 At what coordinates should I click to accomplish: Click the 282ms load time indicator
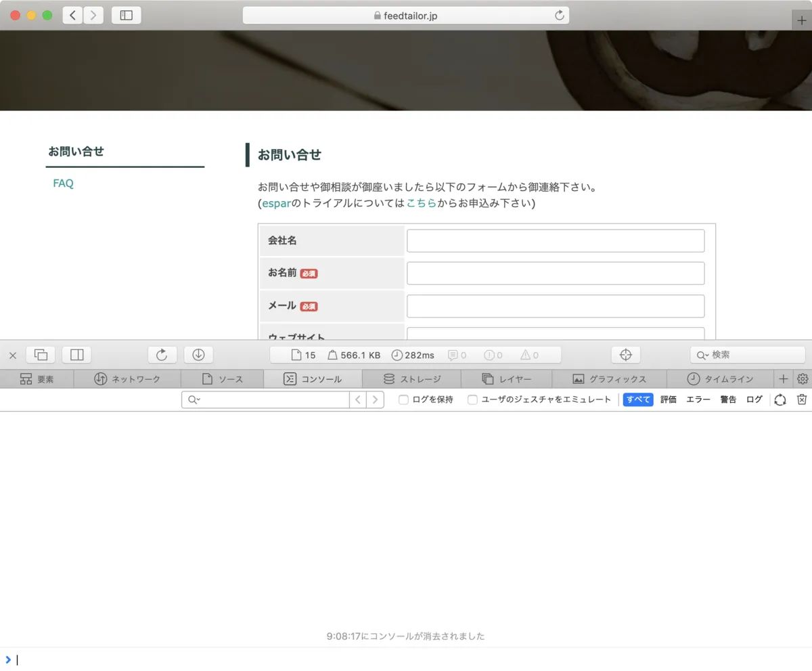pyautogui.click(x=413, y=355)
